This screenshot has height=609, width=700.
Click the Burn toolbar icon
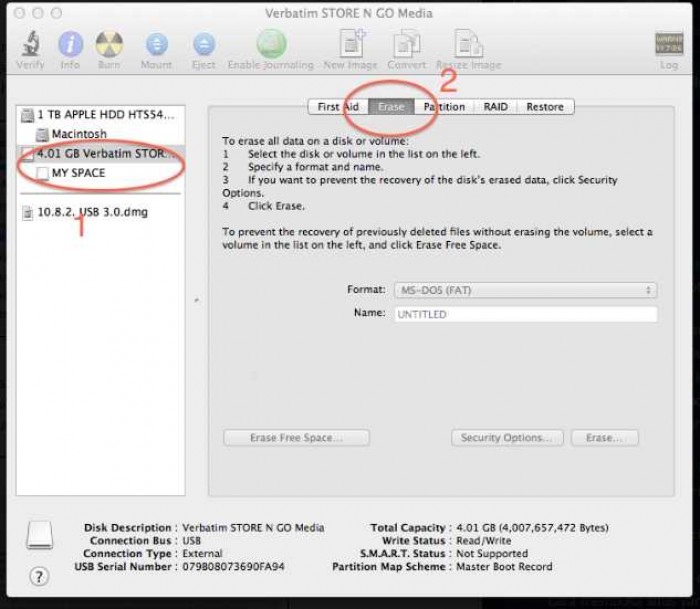click(x=109, y=44)
